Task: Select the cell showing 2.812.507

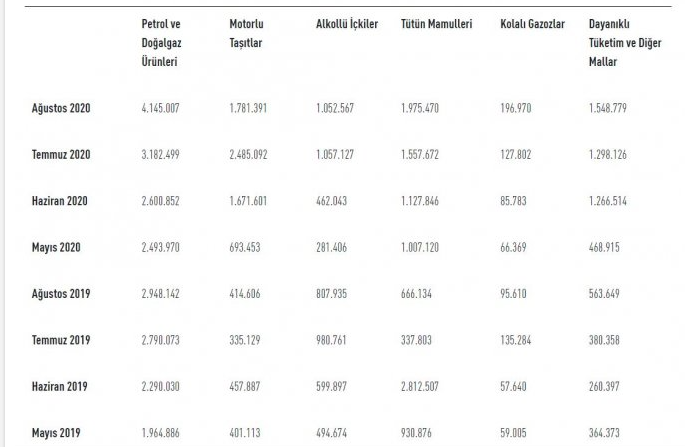Action: [x=420, y=386]
